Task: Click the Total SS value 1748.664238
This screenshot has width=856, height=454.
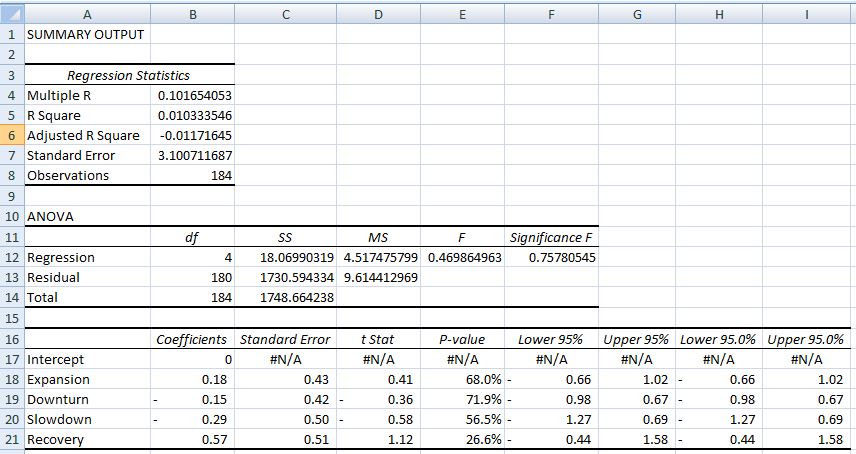Action: coord(286,298)
